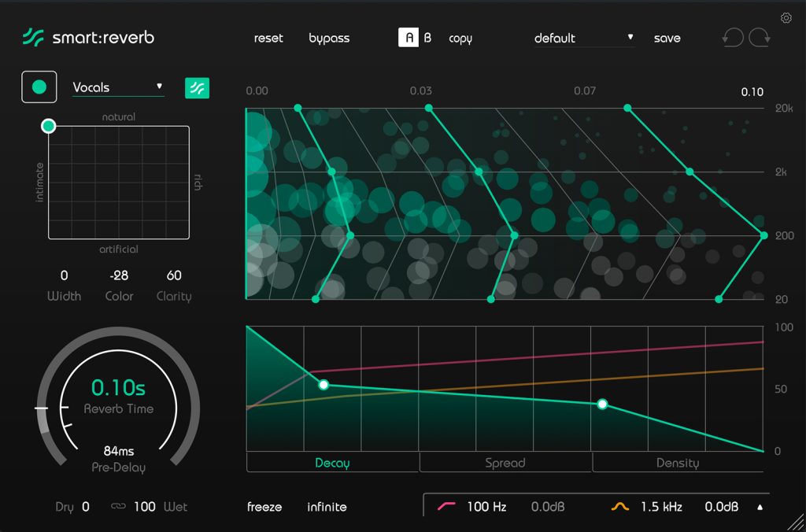Click the green record-style learn button

pyautogui.click(x=39, y=87)
